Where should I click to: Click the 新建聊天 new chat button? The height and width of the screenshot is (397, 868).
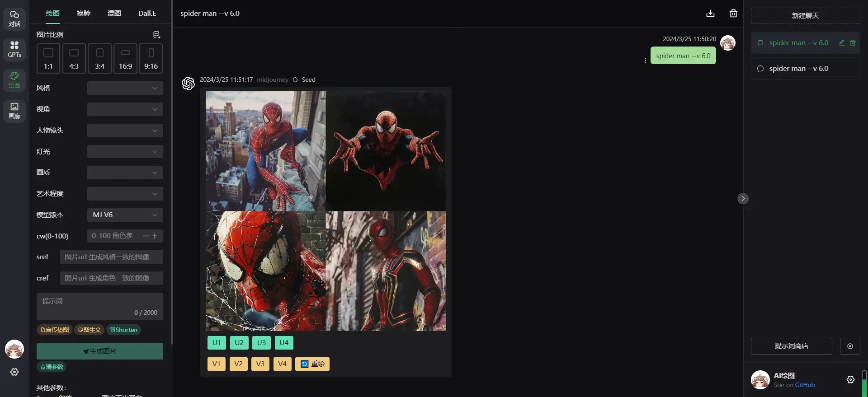(806, 16)
